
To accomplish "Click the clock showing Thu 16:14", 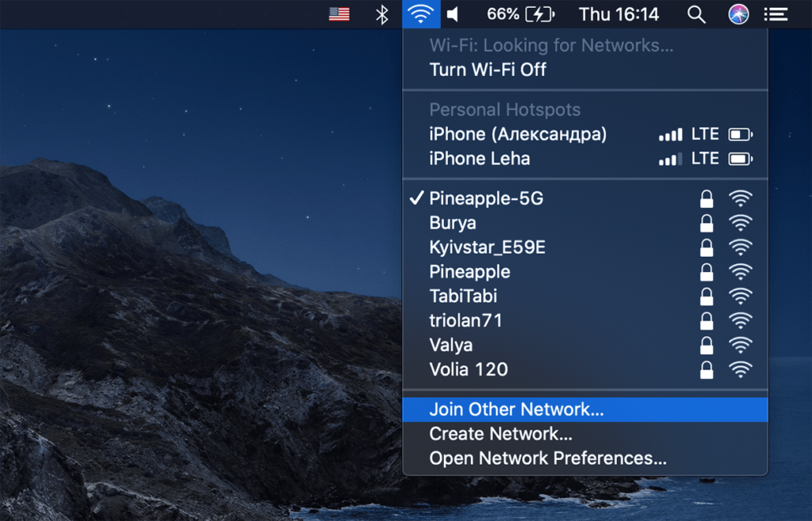I will point(619,13).
